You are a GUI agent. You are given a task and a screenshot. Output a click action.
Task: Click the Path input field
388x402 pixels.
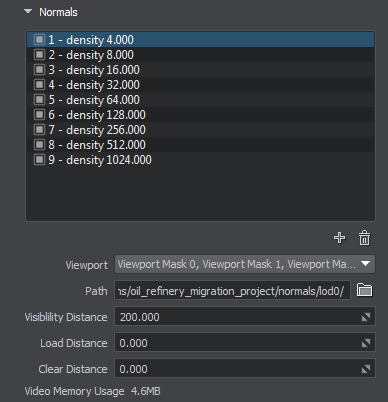[232, 290]
